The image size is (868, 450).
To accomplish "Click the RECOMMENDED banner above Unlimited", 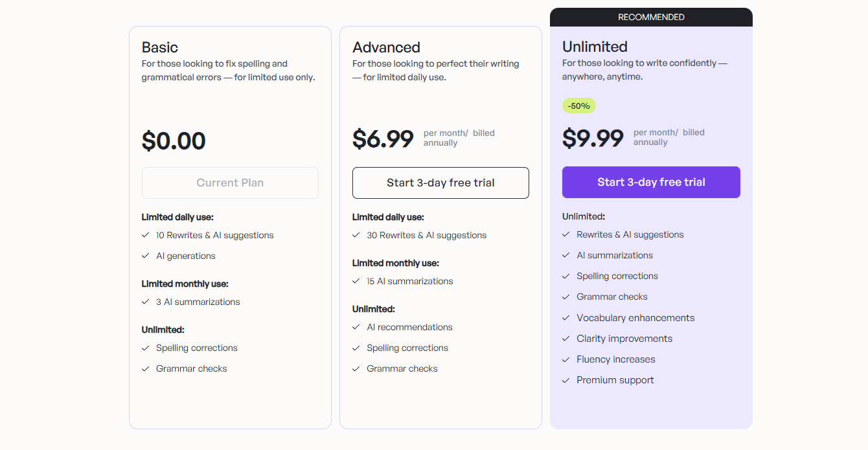I will [651, 17].
